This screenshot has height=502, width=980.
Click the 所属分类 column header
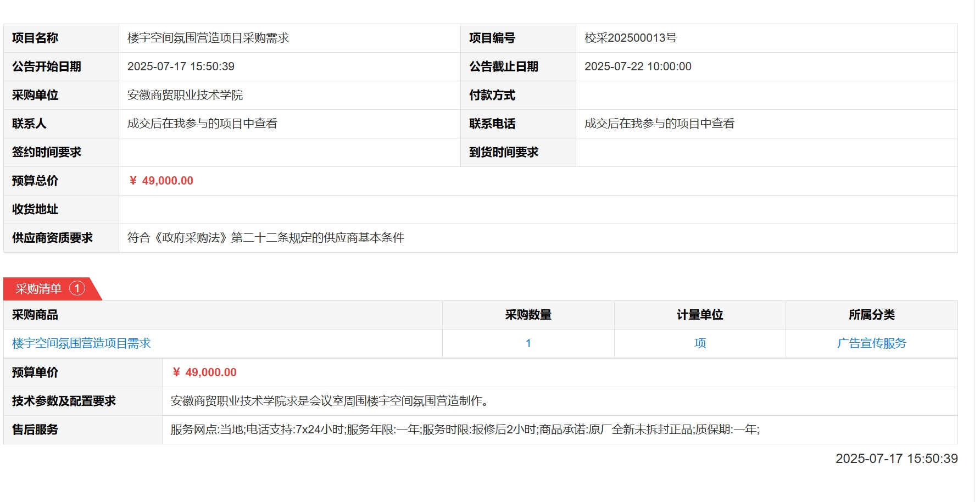coord(871,315)
